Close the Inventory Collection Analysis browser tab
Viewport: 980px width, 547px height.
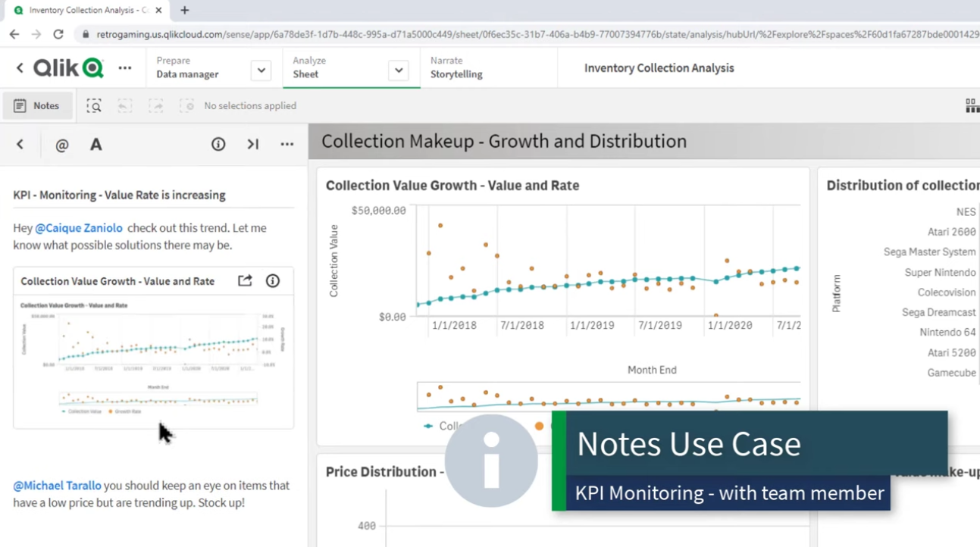(x=158, y=11)
